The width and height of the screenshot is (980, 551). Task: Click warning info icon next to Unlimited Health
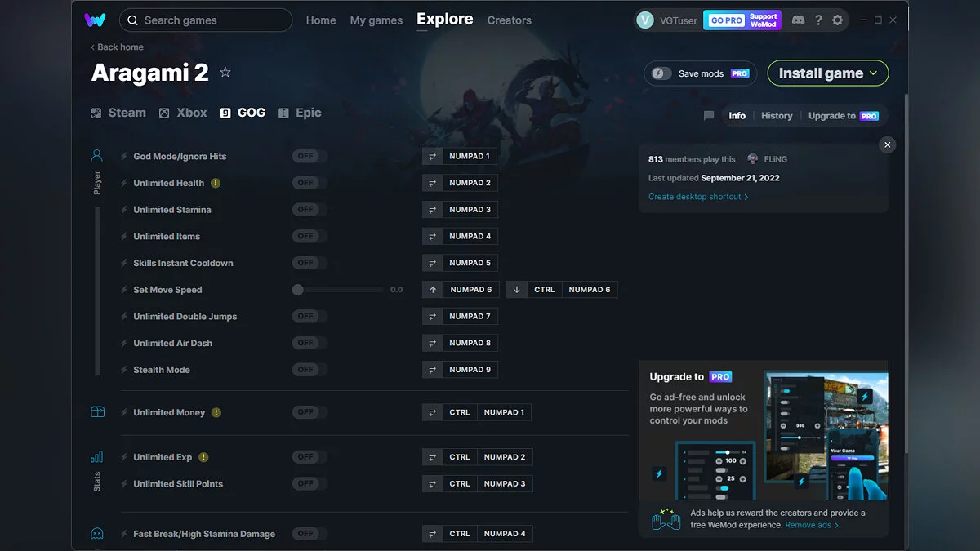coord(216,183)
